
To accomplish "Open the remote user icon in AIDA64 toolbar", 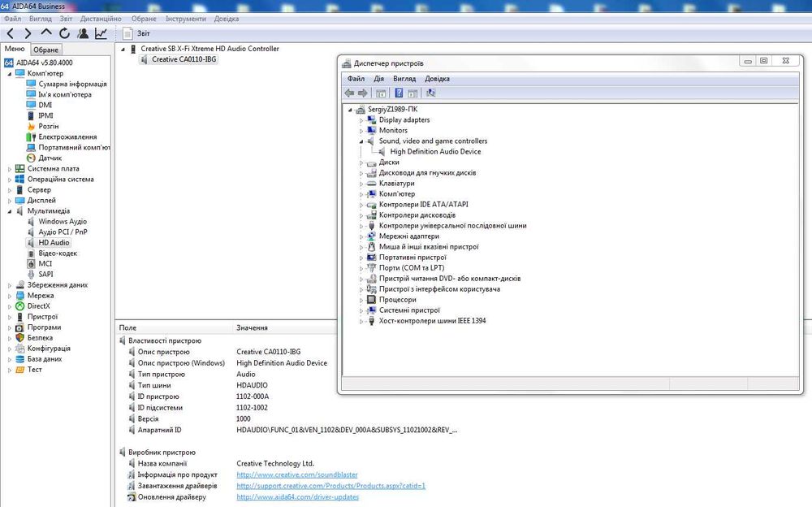I will [x=83, y=33].
